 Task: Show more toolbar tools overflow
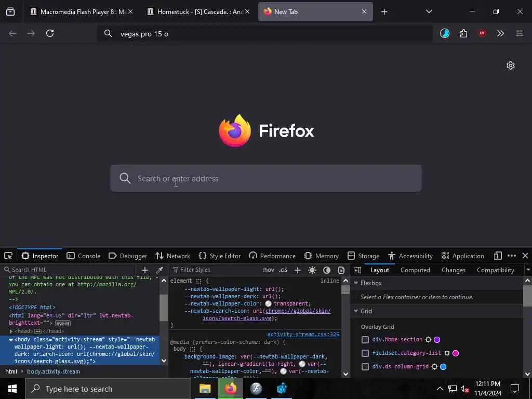(500, 33)
